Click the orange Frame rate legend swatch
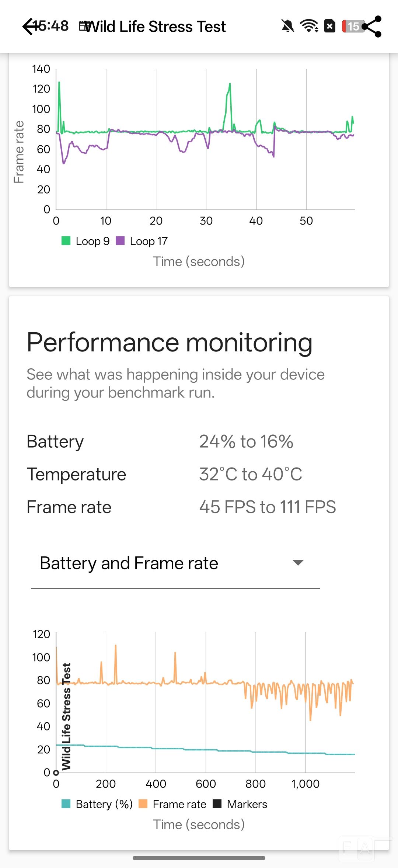This screenshot has width=398, height=868. click(143, 804)
